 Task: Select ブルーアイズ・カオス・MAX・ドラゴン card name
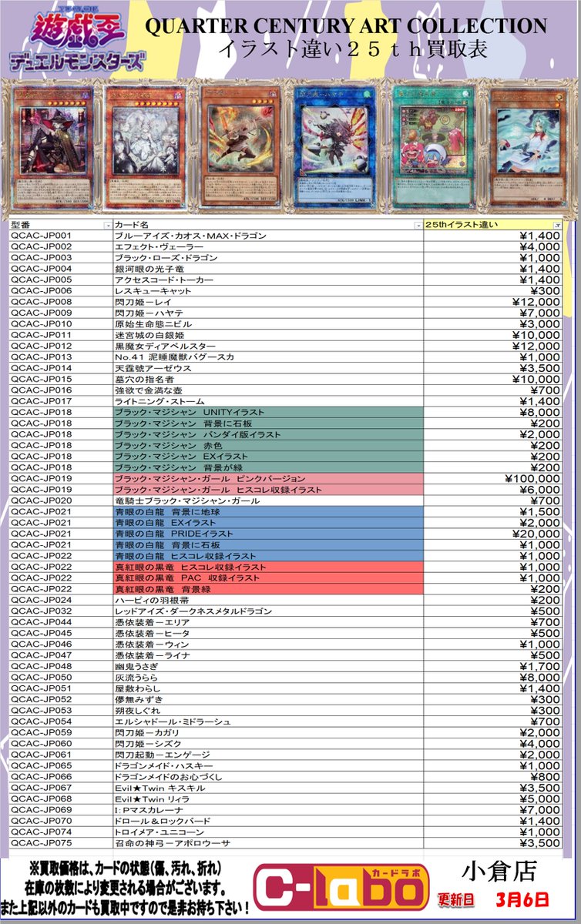[x=190, y=235]
